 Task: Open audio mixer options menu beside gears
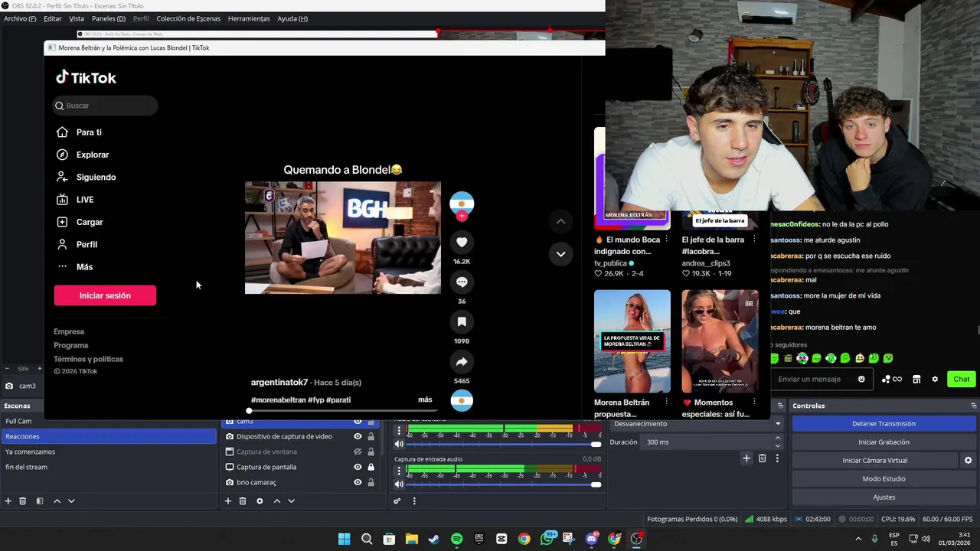[414, 501]
